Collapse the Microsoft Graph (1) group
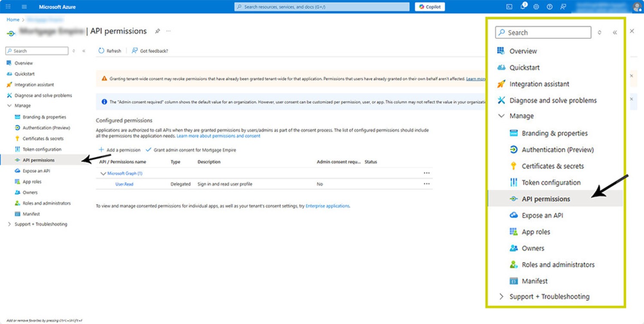644x324 pixels. (x=103, y=174)
